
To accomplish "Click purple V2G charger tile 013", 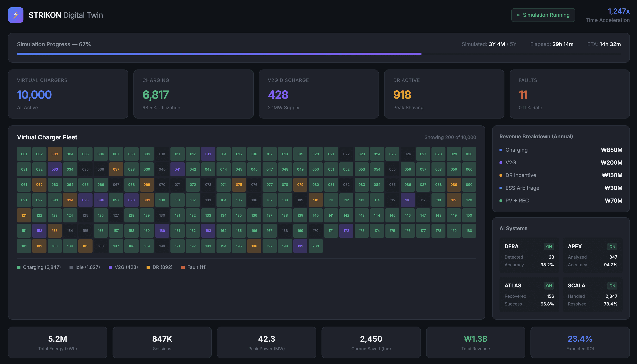I will tap(208, 154).
